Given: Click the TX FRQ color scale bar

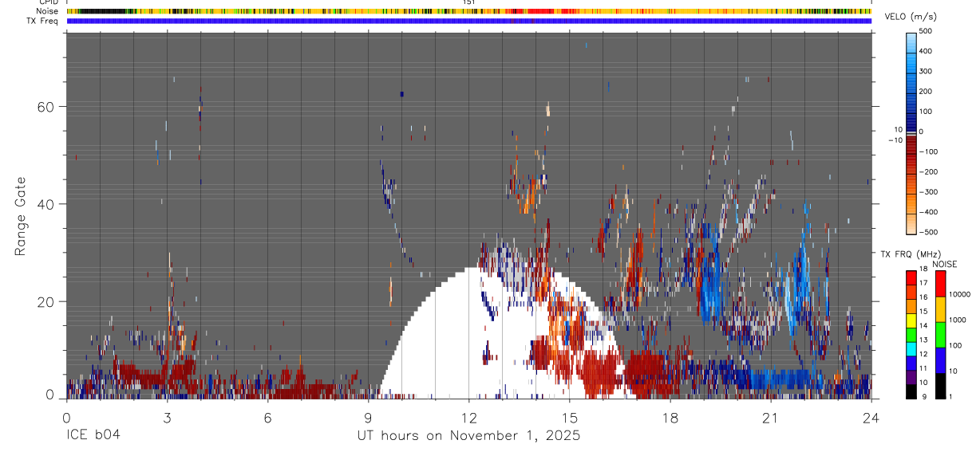Looking at the screenshot, I should 911,335.
